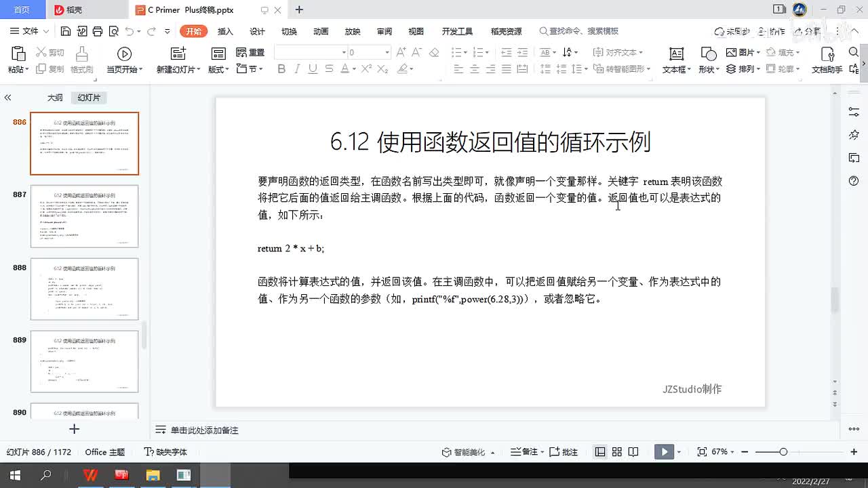Click the Save icon in quick access bar
This screenshot has width=868, height=488.
pyautogui.click(x=66, y=31)
